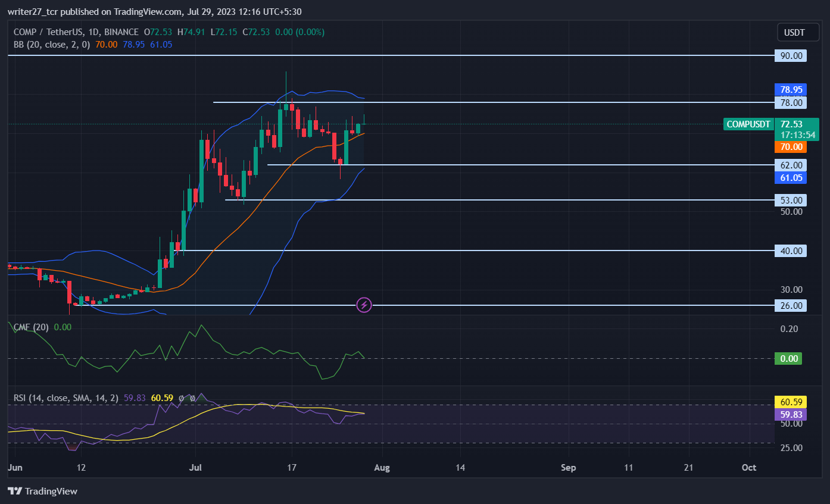Select the 26.00 horizontal line label
The width and height of the screenshot is (830, 504).
click(x=791, y=306)
